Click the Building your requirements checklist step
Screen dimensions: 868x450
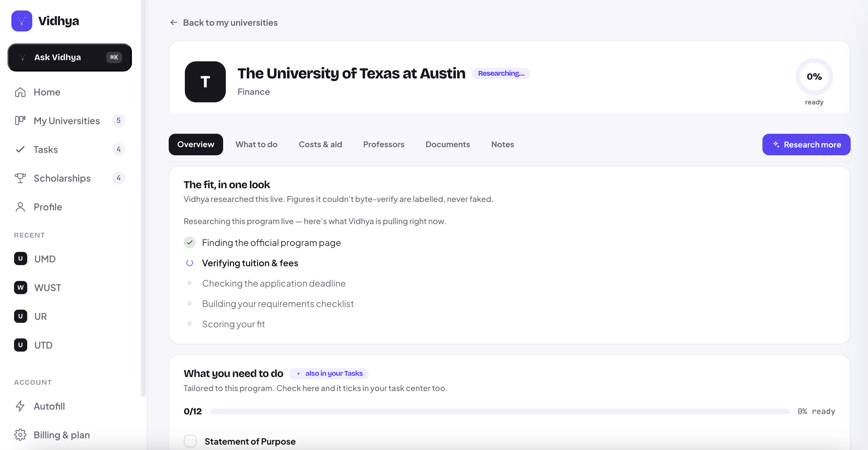(278, 304)
